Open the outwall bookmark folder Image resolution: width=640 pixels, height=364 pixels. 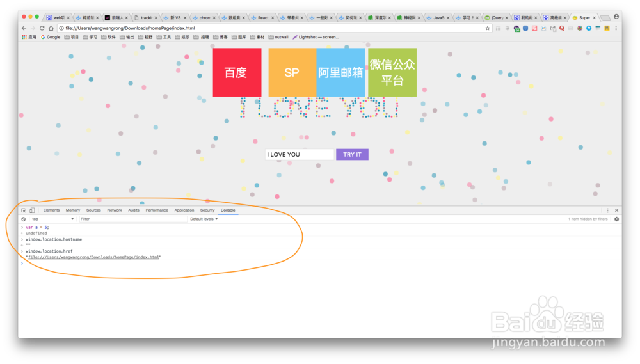[278, 37]
